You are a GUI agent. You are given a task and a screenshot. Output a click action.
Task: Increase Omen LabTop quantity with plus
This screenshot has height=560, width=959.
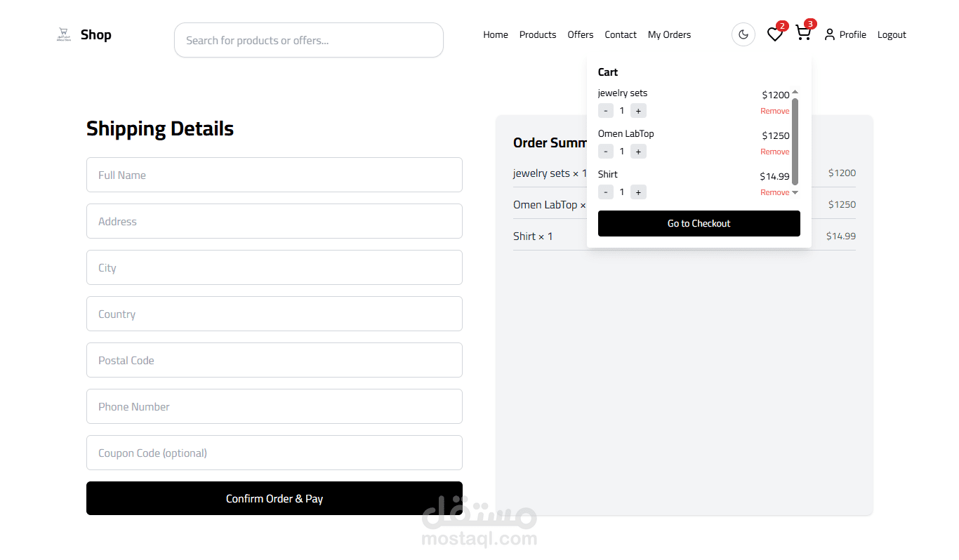click(x=638, y=152)
